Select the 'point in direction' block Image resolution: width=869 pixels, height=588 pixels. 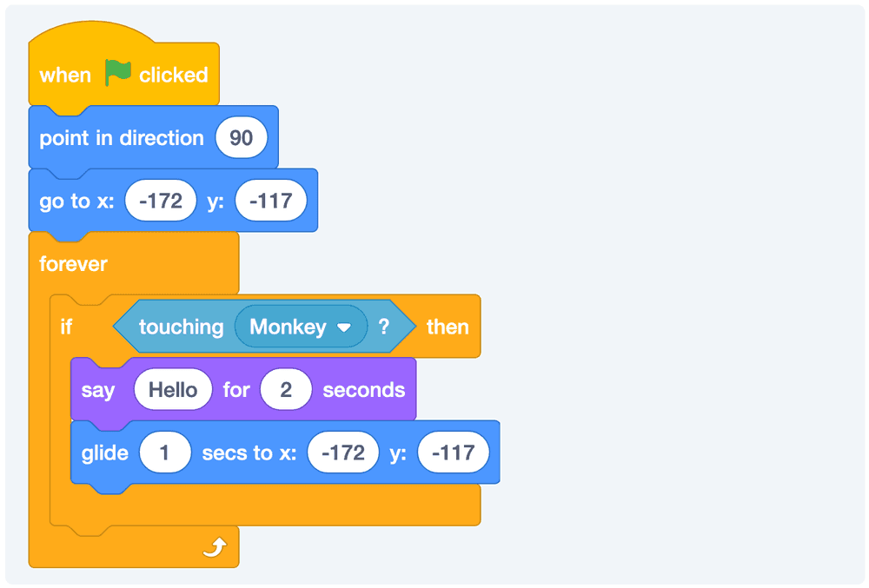tap(122, 138)
